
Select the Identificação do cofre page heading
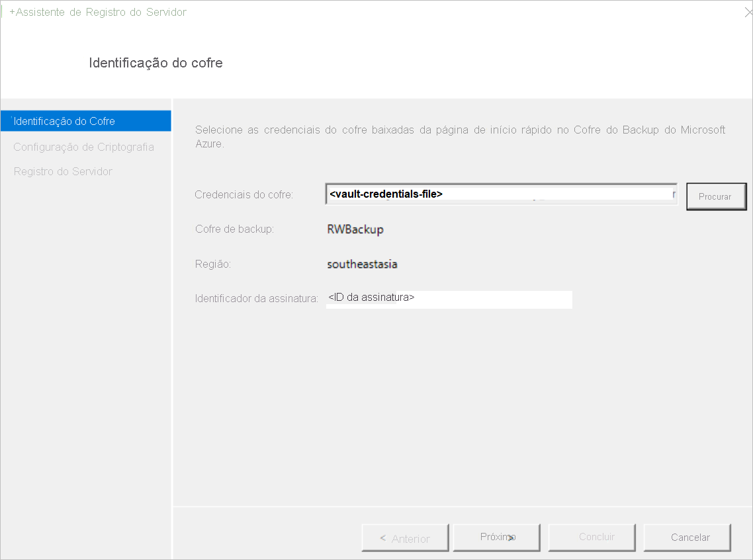pos(155,63)
